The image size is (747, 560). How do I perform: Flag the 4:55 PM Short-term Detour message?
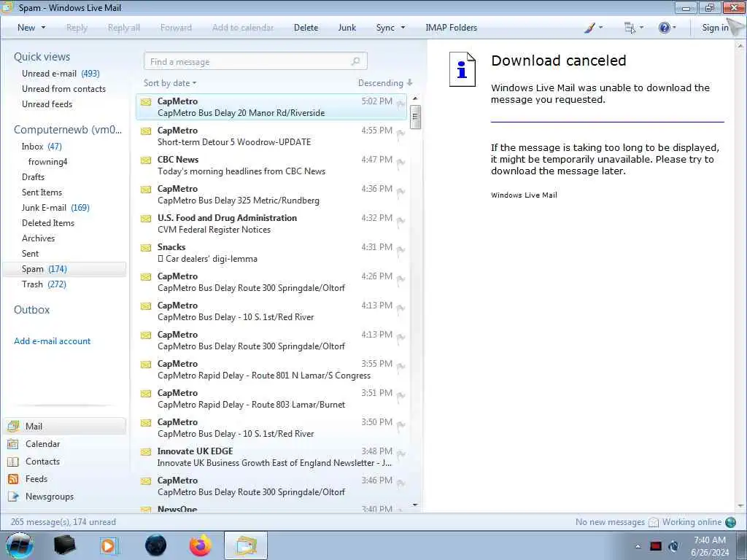coord(400,133)
